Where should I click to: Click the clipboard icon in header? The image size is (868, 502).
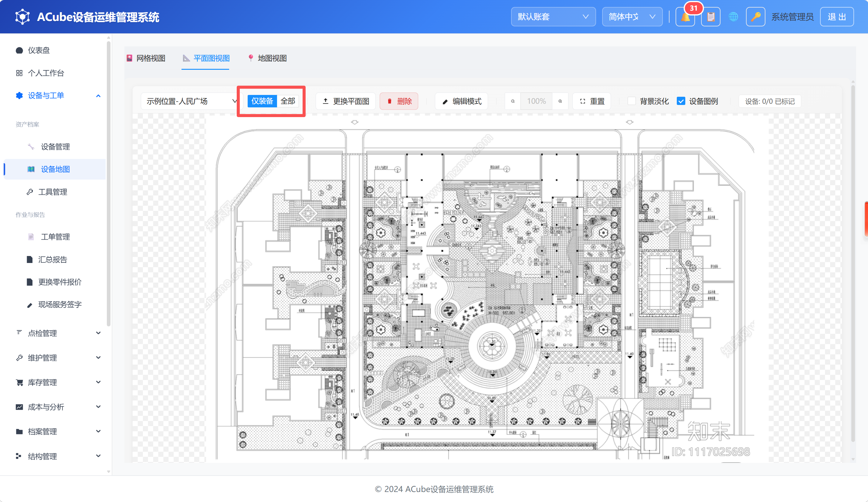pos(710,16)
